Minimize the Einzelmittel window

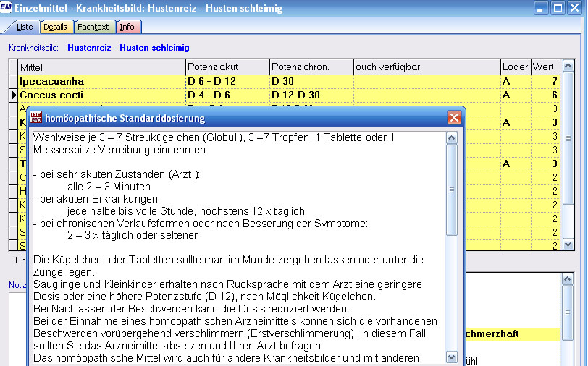tap(541, 9)
